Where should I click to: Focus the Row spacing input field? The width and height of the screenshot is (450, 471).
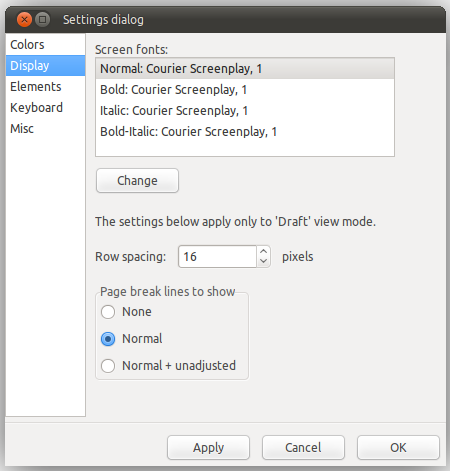point(217,257)
